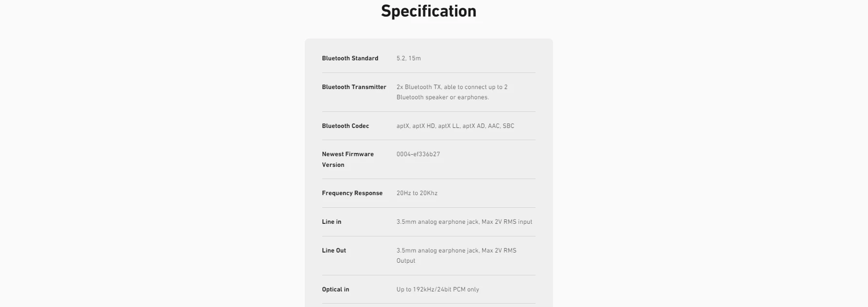The height and width of the screenshot is (307, 868).
Task: Click the 20Hz to 20Khz value
Action: point(417,193)
